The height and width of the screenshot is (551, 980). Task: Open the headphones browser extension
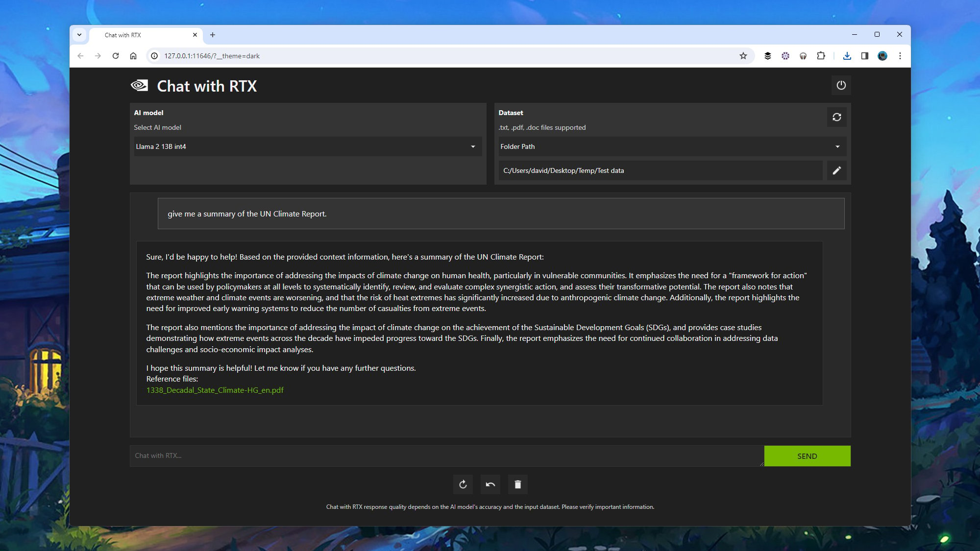click(803, 56)
